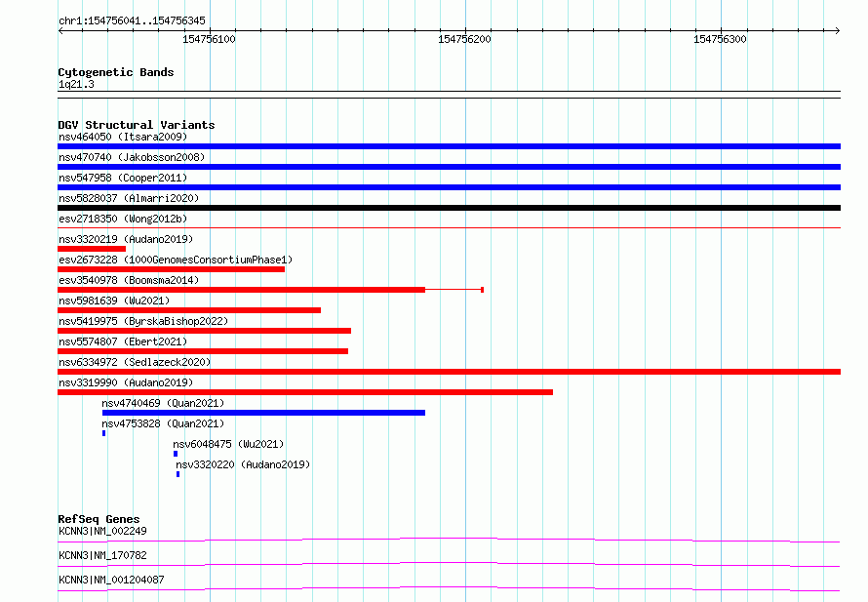Select the small blue marker under nsv6048475
868x602 pixels.
176,454
